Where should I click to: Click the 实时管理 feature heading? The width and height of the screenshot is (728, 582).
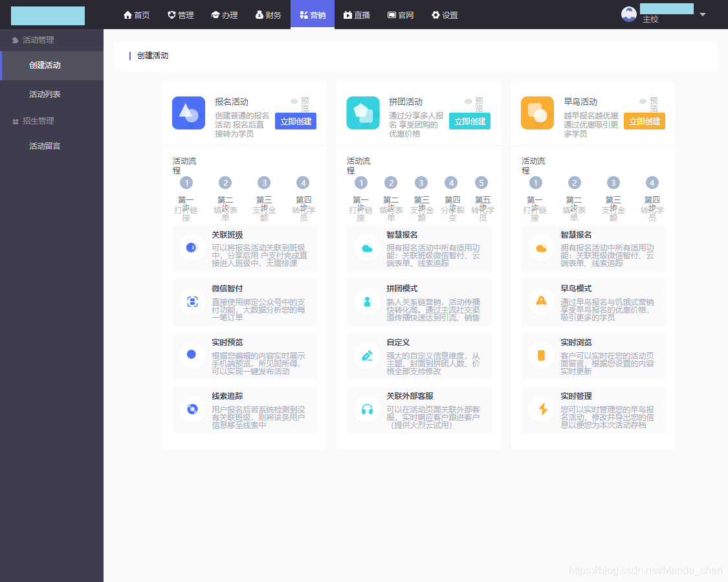(576, 396)
